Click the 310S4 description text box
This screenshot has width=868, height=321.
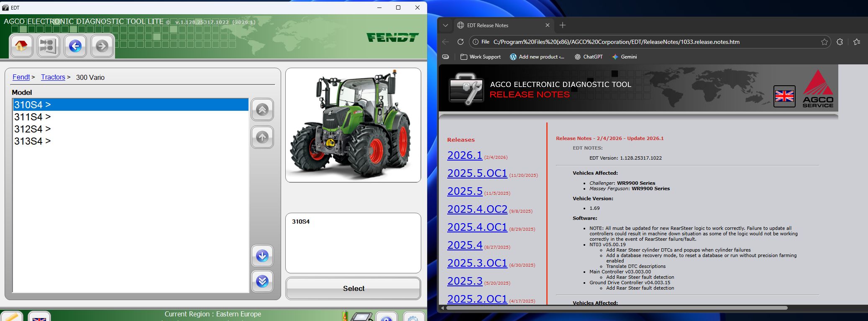[353, 243]
